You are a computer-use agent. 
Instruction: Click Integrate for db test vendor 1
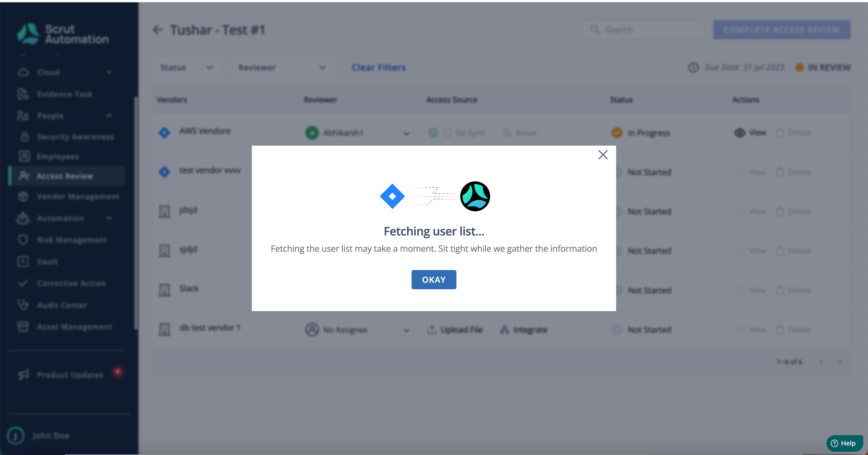click(524, 329)
